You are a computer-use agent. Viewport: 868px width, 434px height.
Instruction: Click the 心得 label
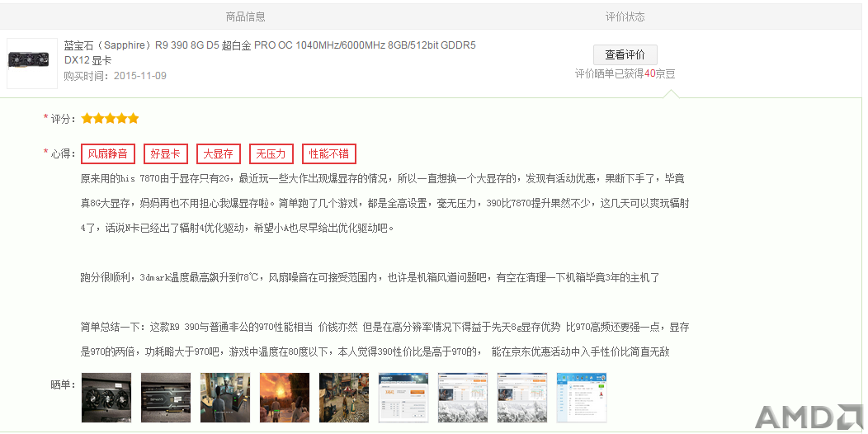(x=63, y=154)
